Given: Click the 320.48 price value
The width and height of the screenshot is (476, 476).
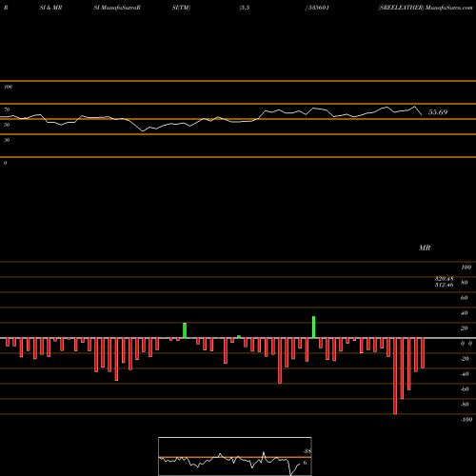Looking at the screenshot, I should pos(444,279).
